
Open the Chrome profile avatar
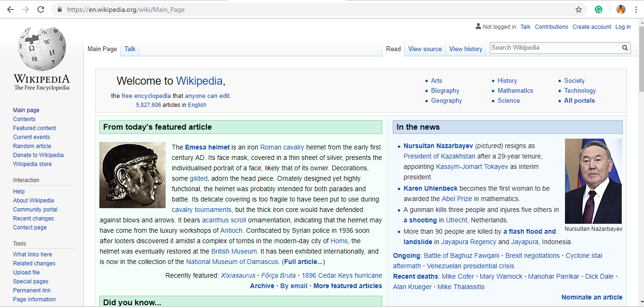click(621, 9)
